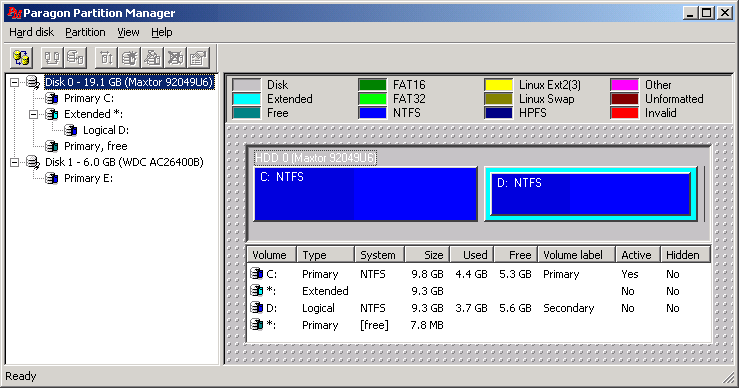Click the Volume label column header
739x388 pixels.
[x=577, y=255]
